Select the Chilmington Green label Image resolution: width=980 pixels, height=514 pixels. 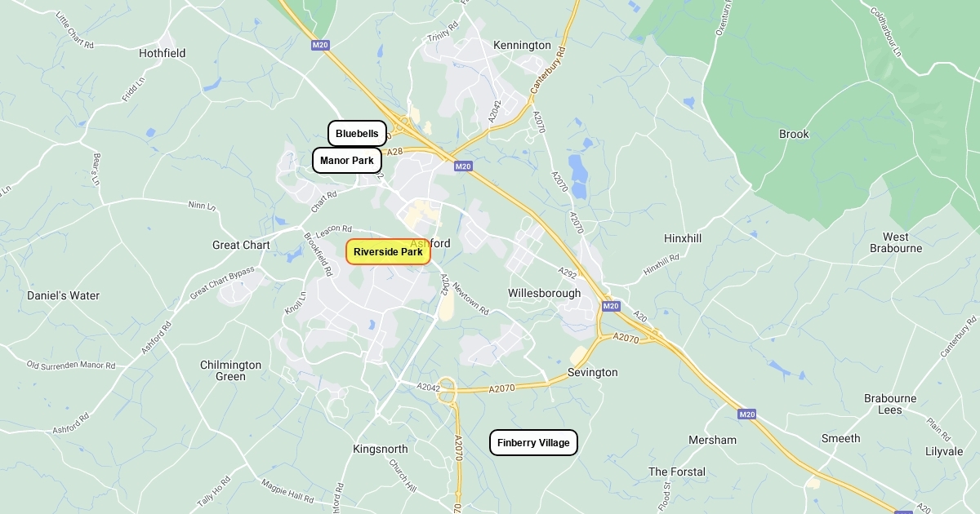point(231,370)
